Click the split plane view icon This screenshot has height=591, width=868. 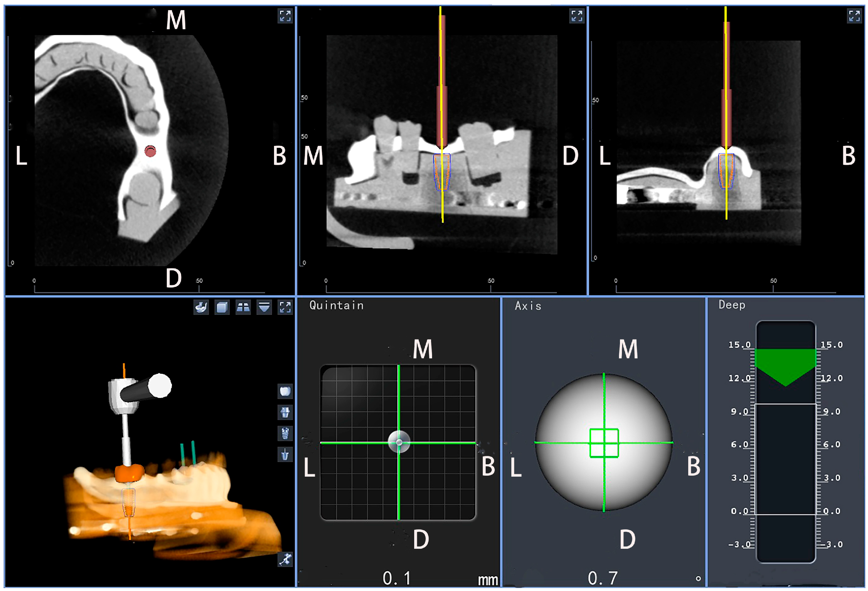[x=243, y=308]
